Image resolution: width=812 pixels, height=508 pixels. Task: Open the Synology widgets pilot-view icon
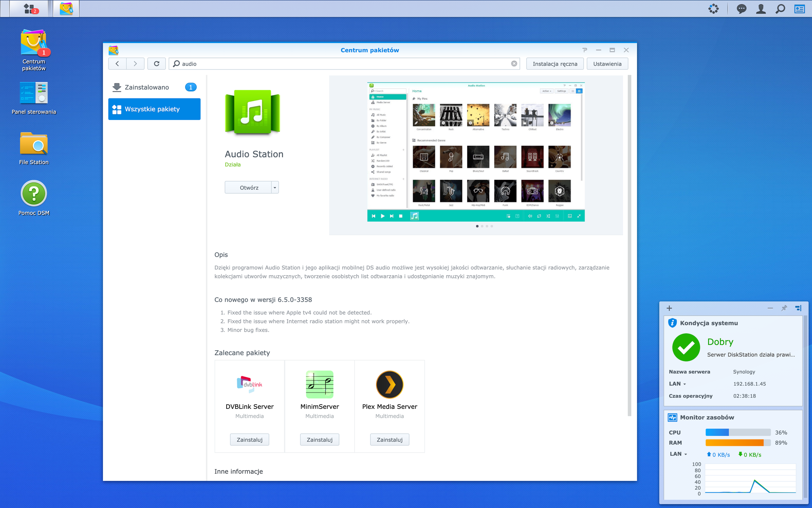[x=714, y=8]
